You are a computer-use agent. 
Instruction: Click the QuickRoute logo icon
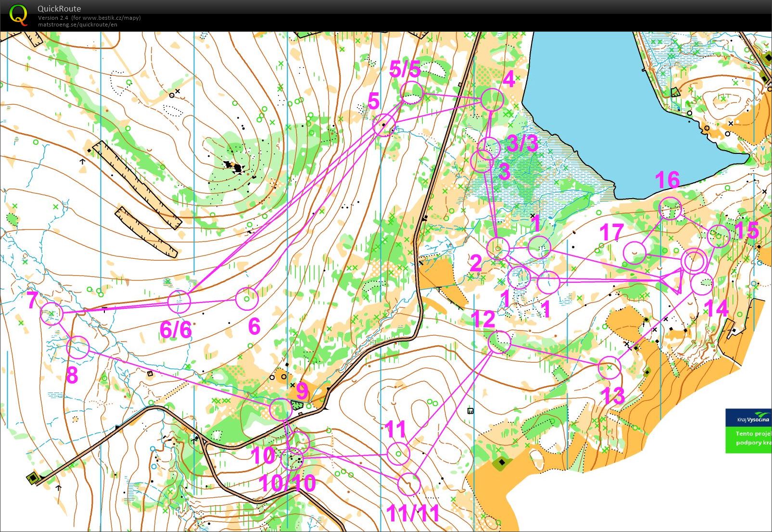pos(18,15)
